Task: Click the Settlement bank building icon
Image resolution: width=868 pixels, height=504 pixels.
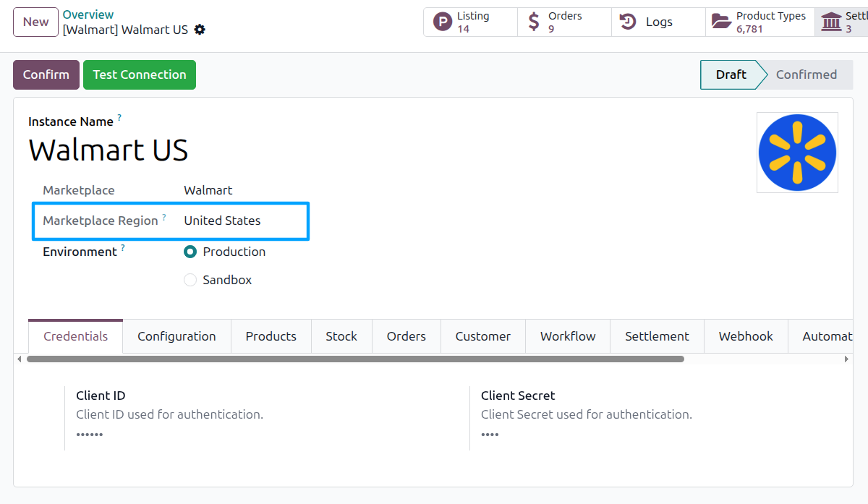Action: click(x=832, y=22)
